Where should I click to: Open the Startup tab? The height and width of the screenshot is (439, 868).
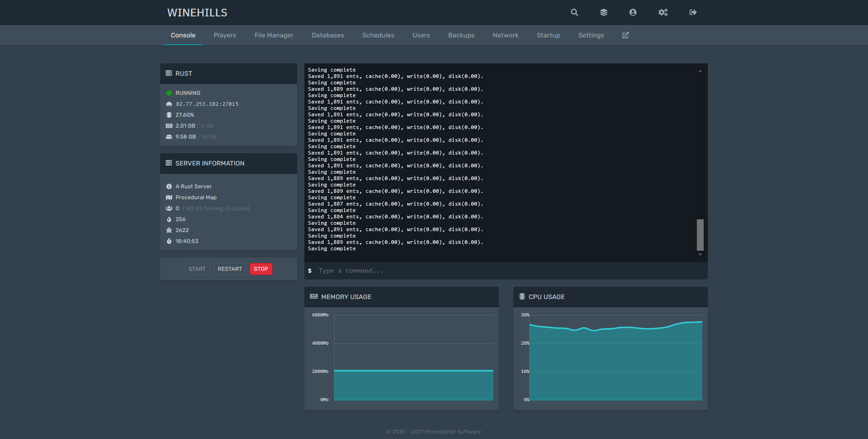[548, 35]
